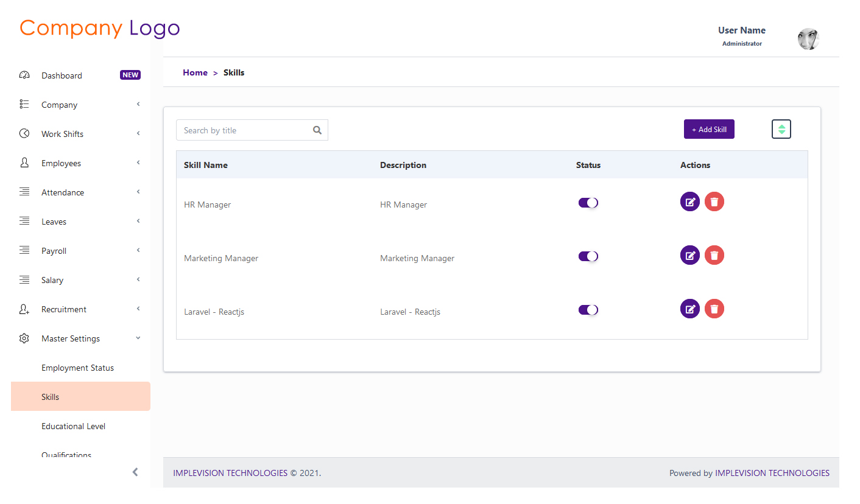Click the Leaves lines icon
Image resolution: width=860 pixels, height=504 pixels.
24,222
